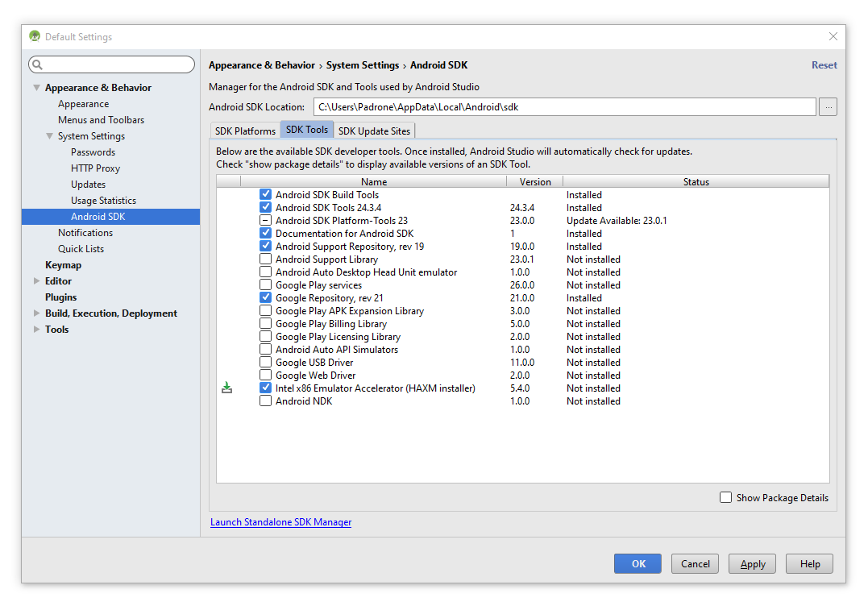Click the 'Update Available: 23.0.1' status

pyautogui.click(x=617, y=220)
